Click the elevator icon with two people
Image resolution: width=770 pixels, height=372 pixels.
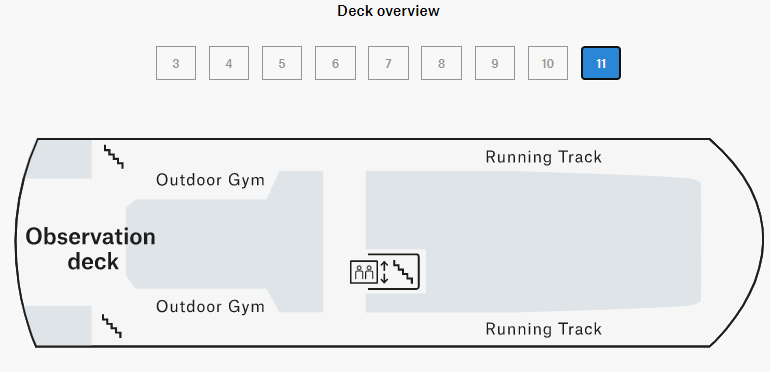tap(364, 272)
